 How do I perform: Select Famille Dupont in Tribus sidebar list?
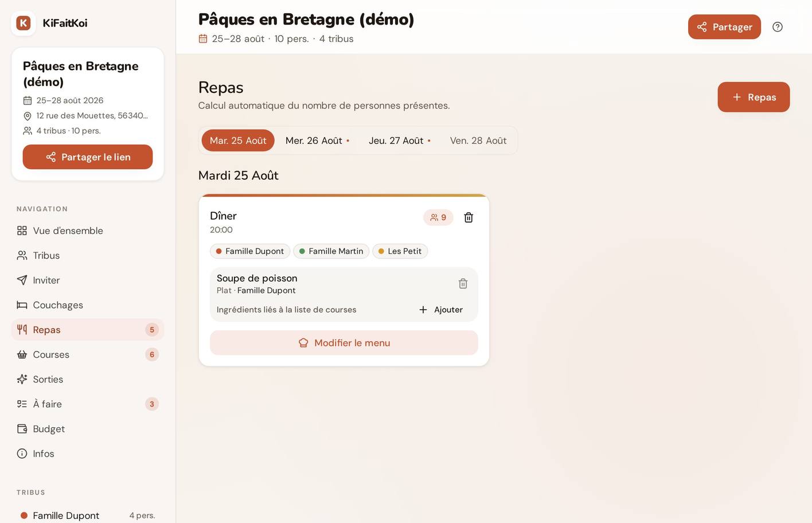point(88,515)
